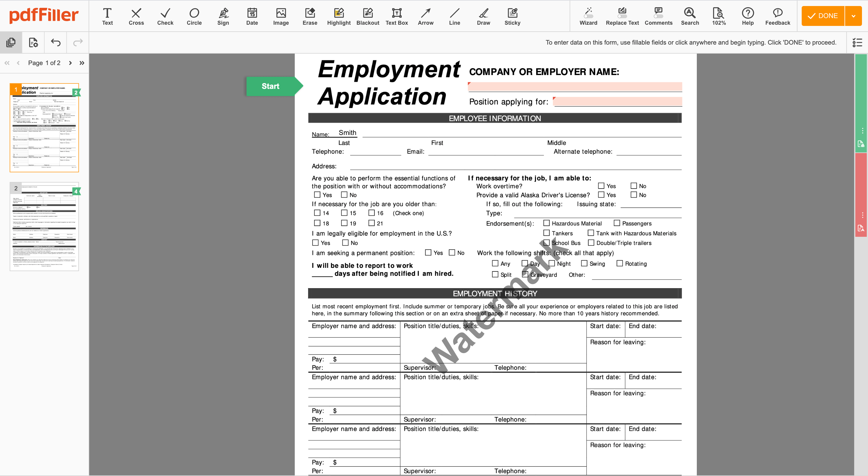Select the Text tool
Image resolution: width=868 pixels, height=476 pixels.
[107, 16]
